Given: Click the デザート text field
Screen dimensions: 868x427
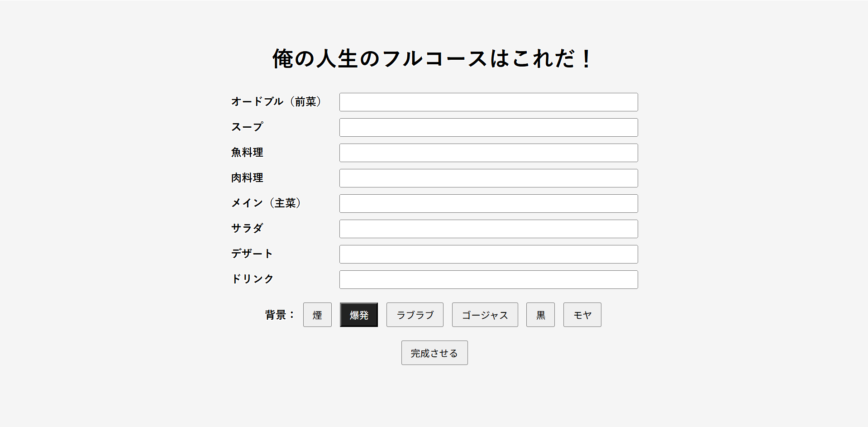Looking at the screenshot, I should [488, 254].
